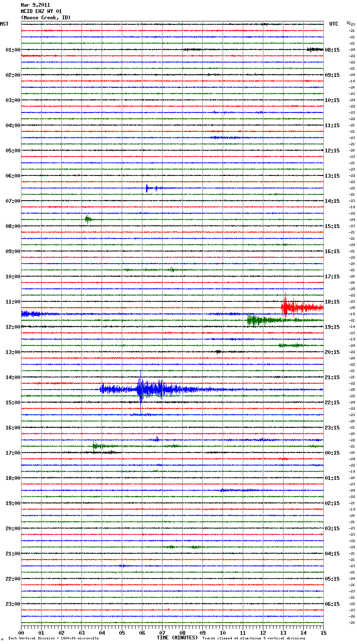Click the "Traces clipped at plus/minus 5 vertical divisions" note
The width and height of the screenshot is (357, 644).
pos(254,638)
